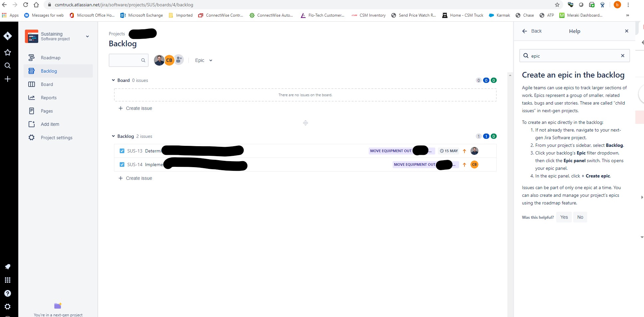Screen dimensions: 644x317
Task: Clear the epic search in the Help panel
Action: point(623,56)
